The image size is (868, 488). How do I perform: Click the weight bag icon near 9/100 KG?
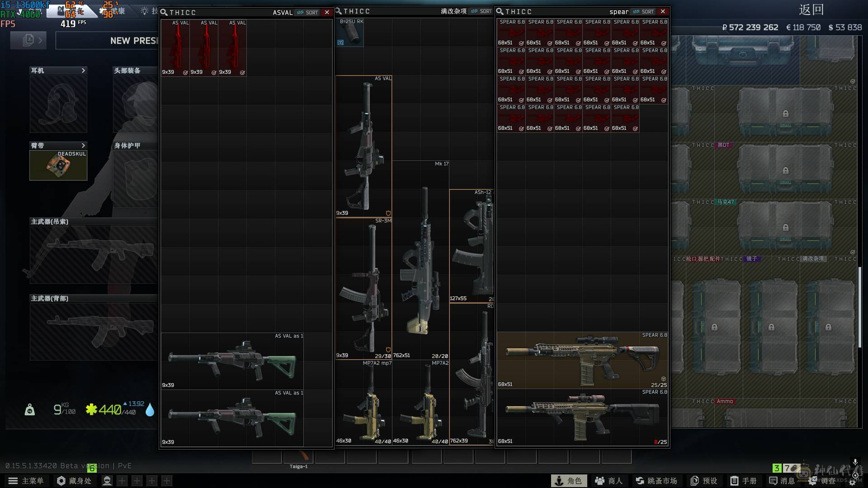tap(30, 409)
